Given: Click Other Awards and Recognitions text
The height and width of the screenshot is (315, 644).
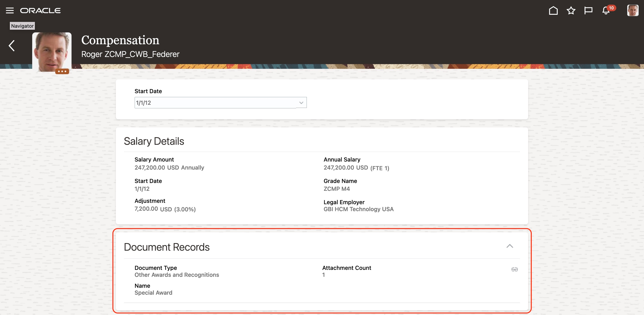Looking at the screenshot, I should click(x=176, y=275).
